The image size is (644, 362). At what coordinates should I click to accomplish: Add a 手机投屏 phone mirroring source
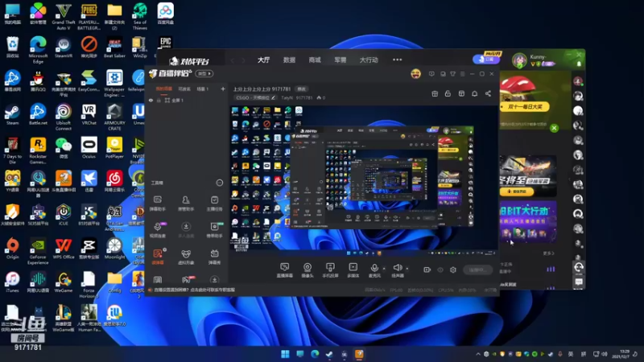coord(330,270)
